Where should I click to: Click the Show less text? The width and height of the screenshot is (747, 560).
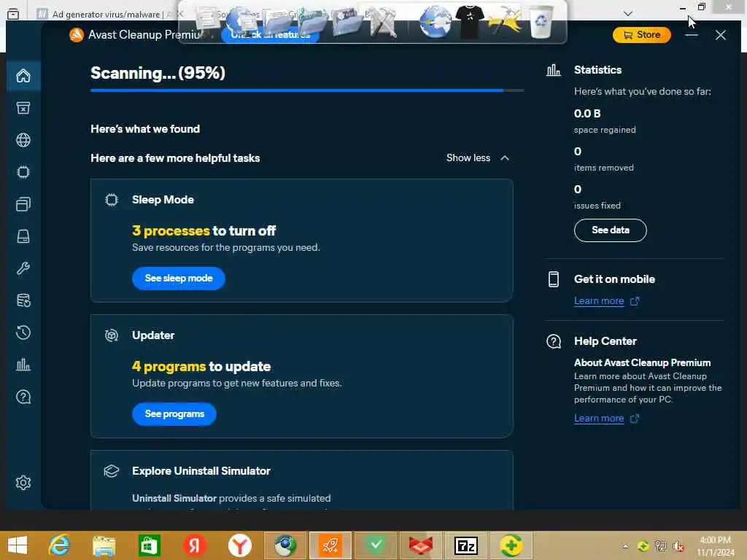[x=468, y=158]
